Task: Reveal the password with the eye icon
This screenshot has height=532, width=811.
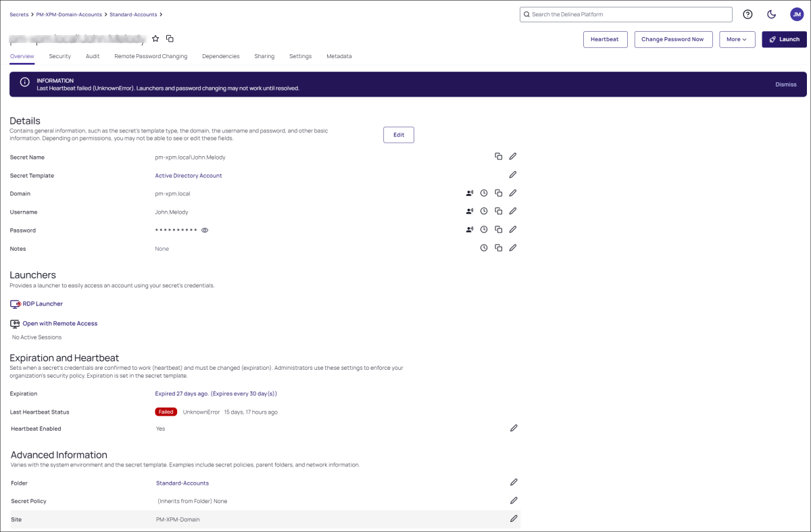Action: [x=205, y=231]
